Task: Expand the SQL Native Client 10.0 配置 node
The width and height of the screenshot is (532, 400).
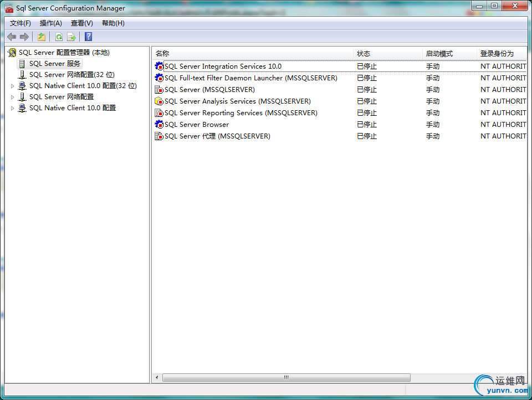Action: pyautogui.click(x=12, y=109)
